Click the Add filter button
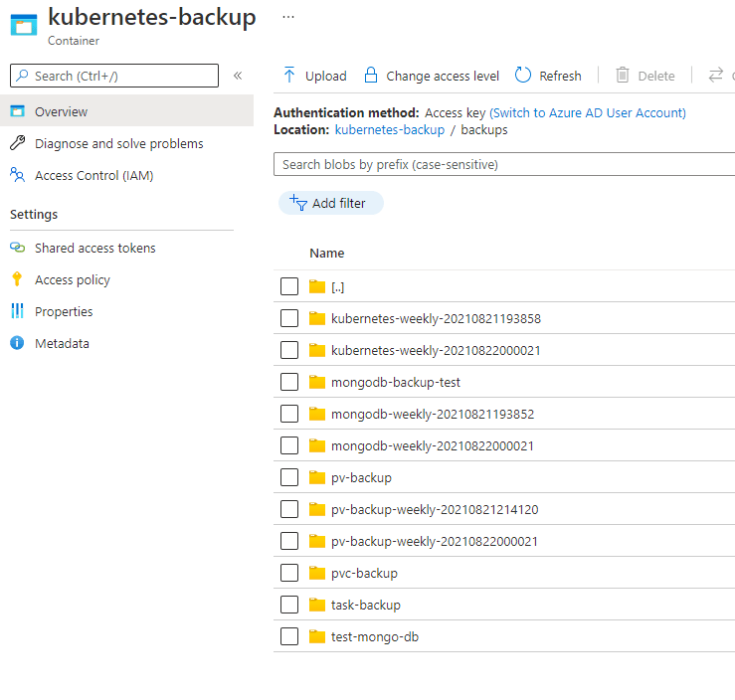This screenshot has height=700, width=735. [331, 203]
